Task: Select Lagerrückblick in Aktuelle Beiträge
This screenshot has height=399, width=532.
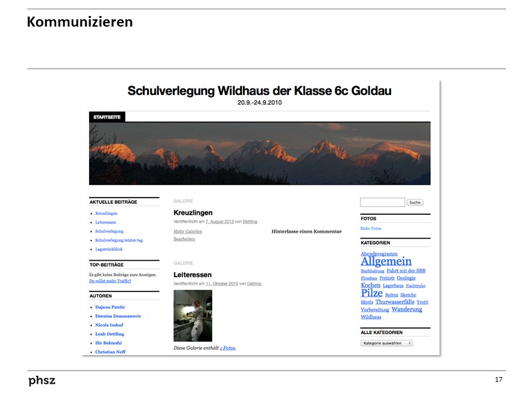Action: (109, 249)
